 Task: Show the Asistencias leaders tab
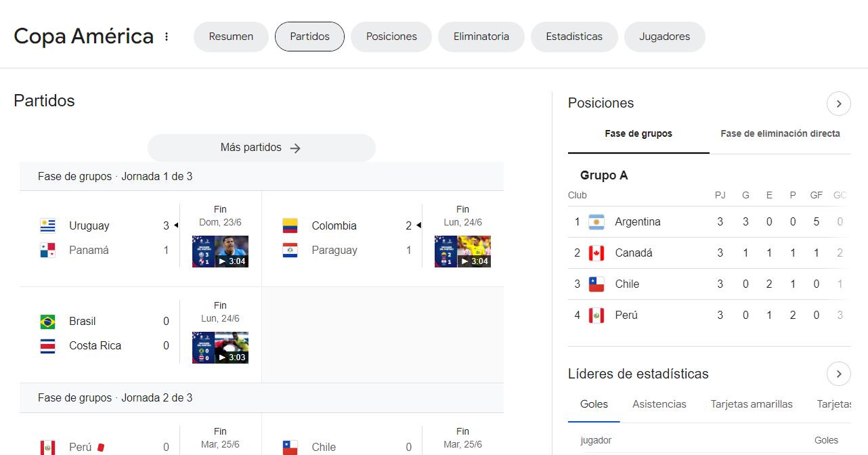click(x=659, y=404)
